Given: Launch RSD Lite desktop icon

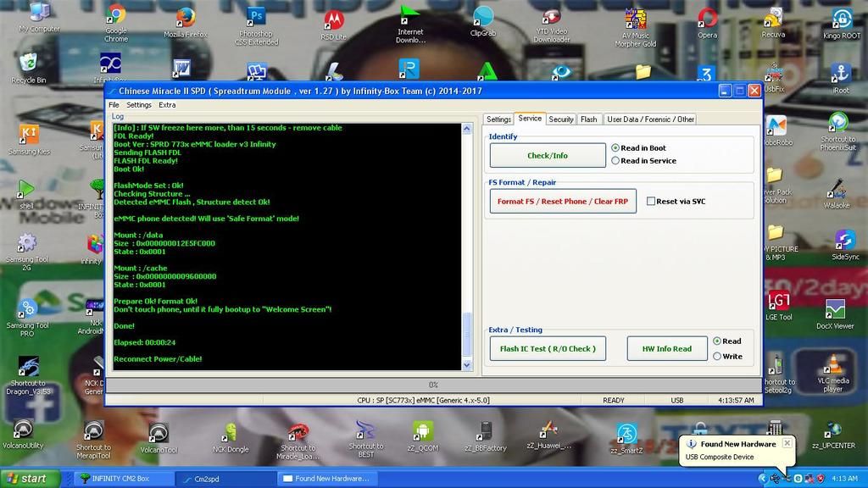Looking at the screenshot, I should click(333, 25).
